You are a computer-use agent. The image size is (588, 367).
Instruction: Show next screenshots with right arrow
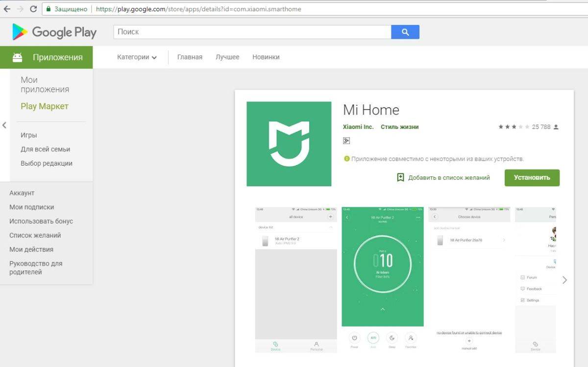pyautogui.click(x=564, y=280)
